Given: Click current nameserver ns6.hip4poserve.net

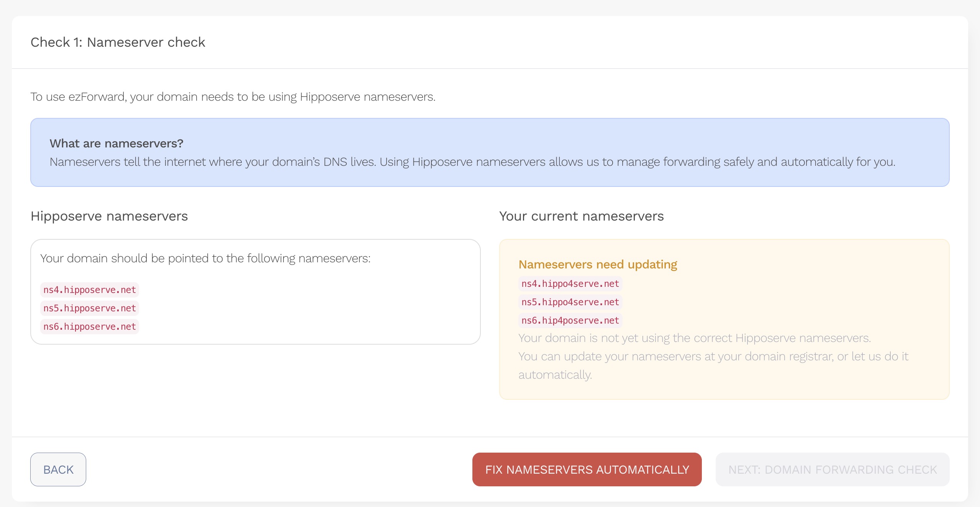Looking at the screenshot, I should [570, 321].
